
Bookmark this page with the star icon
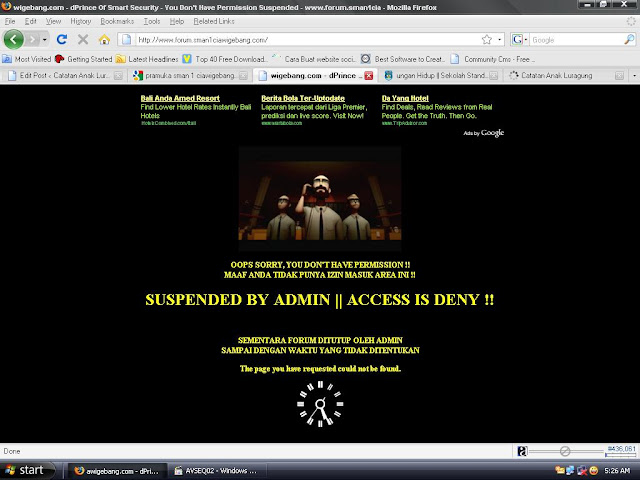point(487,40)
